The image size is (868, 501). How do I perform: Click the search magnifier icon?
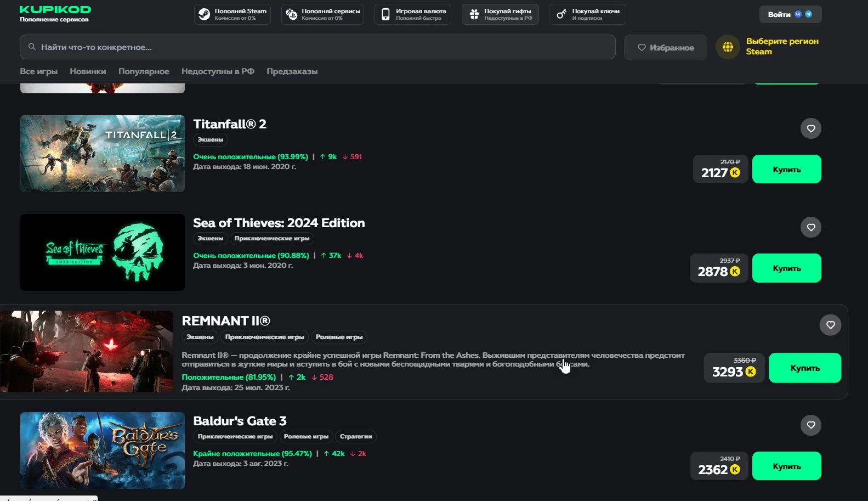coord(32,47)
